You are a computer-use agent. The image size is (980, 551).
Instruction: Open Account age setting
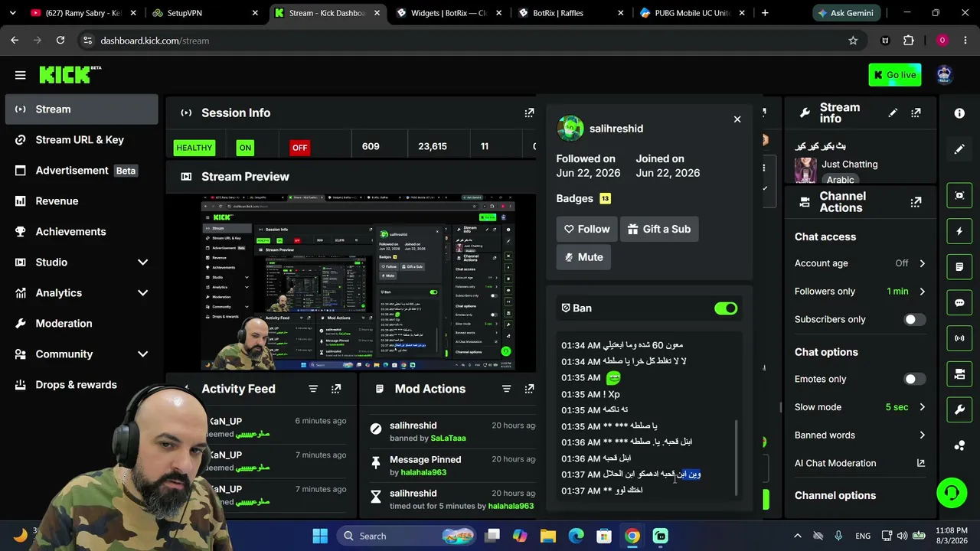click(861, 263)
